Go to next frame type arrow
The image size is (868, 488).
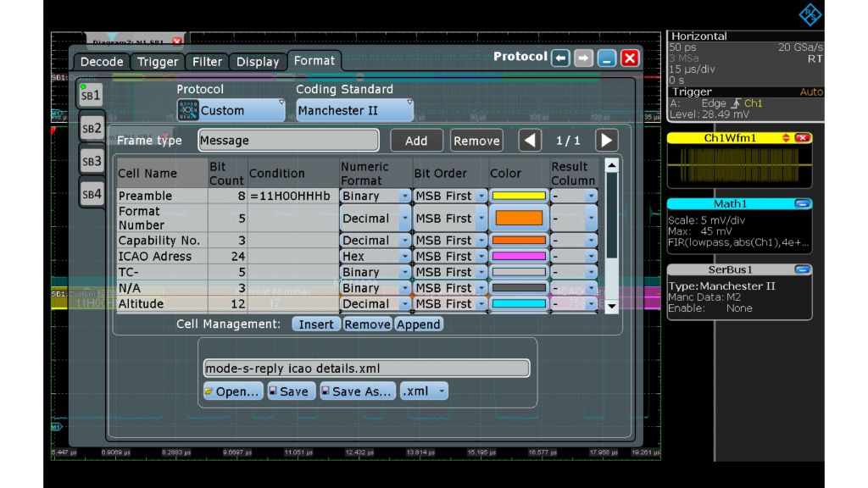tap(606, 141)
